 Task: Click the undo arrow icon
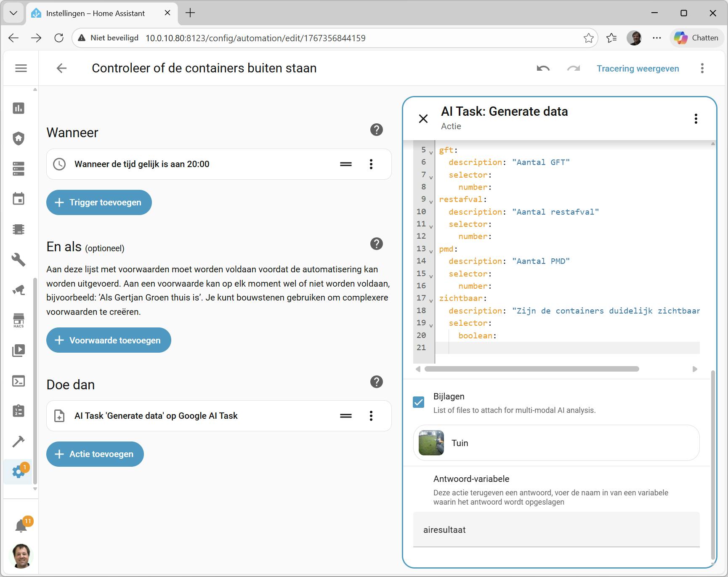[543, 69]
